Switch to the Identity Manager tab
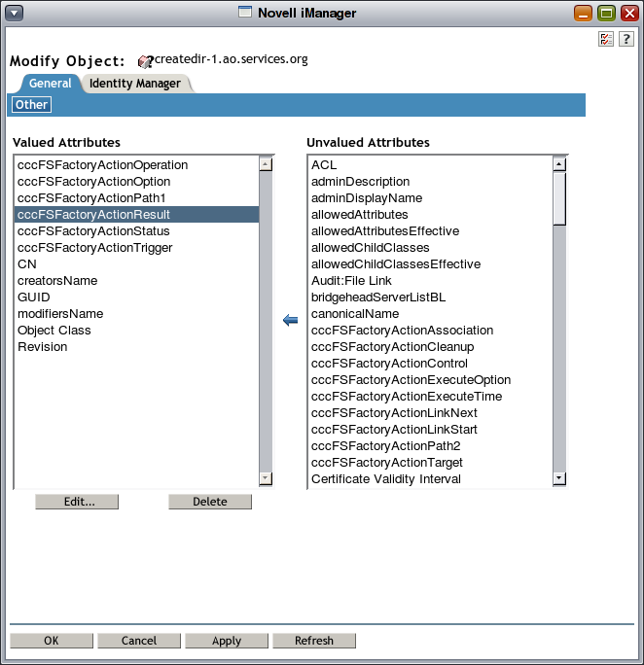 (x=135, y=84)
